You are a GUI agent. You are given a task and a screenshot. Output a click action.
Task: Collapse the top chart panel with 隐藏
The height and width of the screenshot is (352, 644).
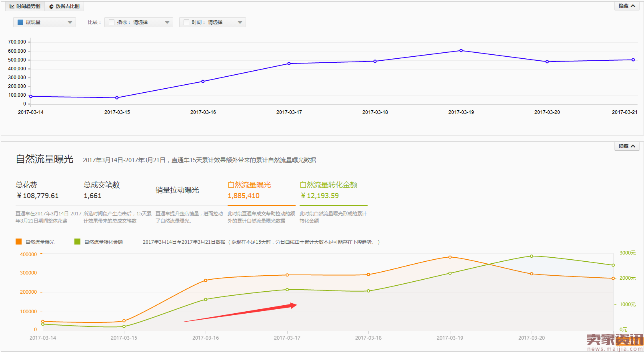(627, 6)
